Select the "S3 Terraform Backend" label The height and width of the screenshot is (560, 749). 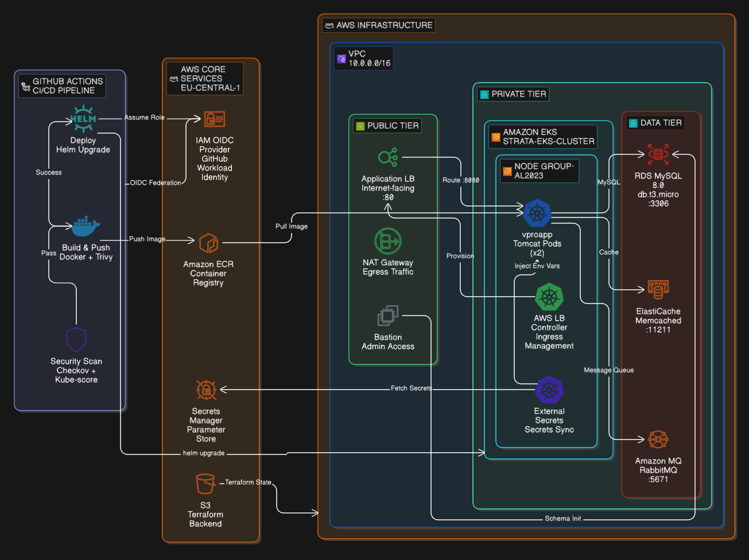(205, 515)
